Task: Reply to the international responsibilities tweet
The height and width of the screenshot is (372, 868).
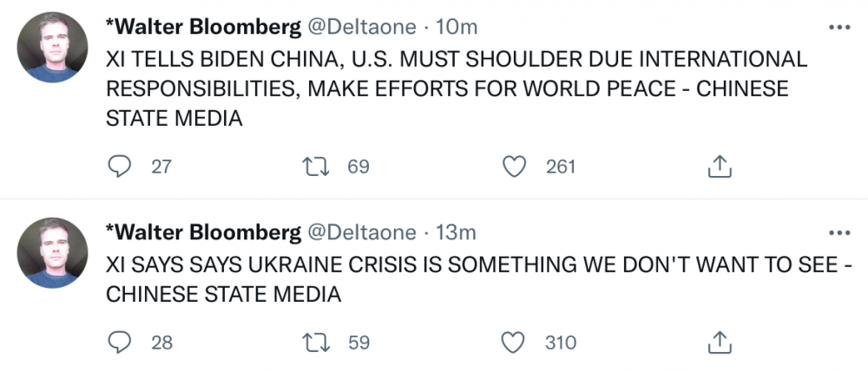Action: point(119,166)
